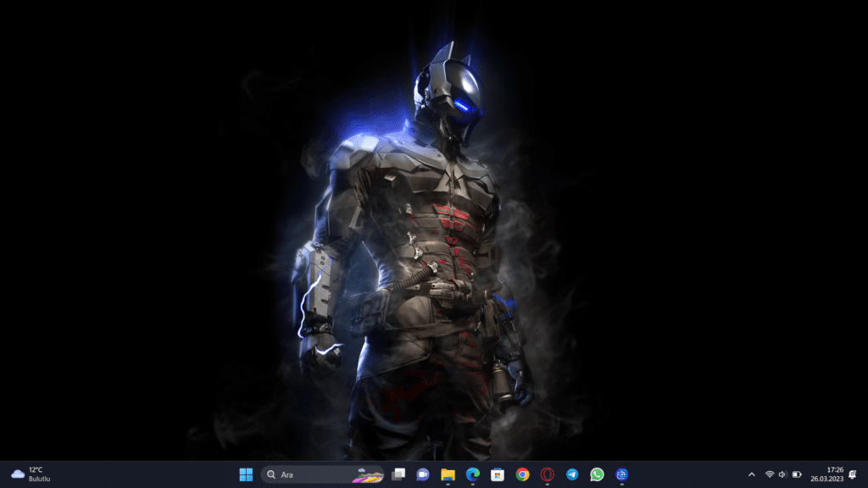
Task: Launch Google Chrome from taskbar
Action: pos(522,474)
